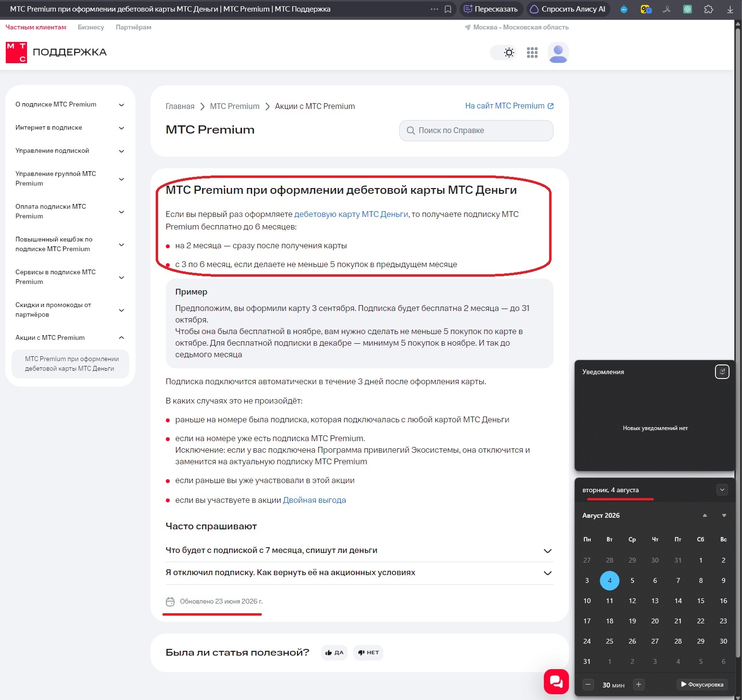Screen dimensions: 742x700
Task: Expand 'О подписке МТС Premium' section
Action: pyautogui.click(x=70, y=105)
